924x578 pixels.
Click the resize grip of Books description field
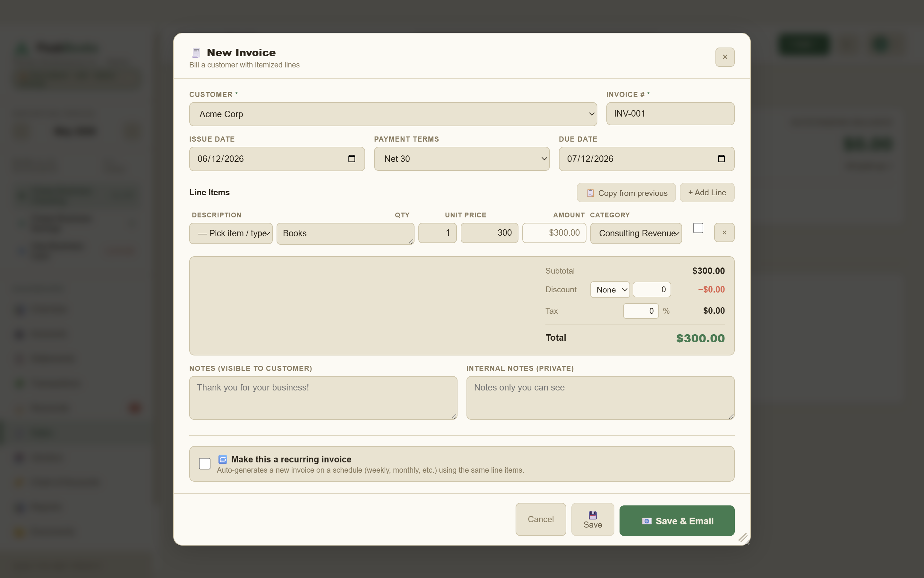[x=411, y=241]
